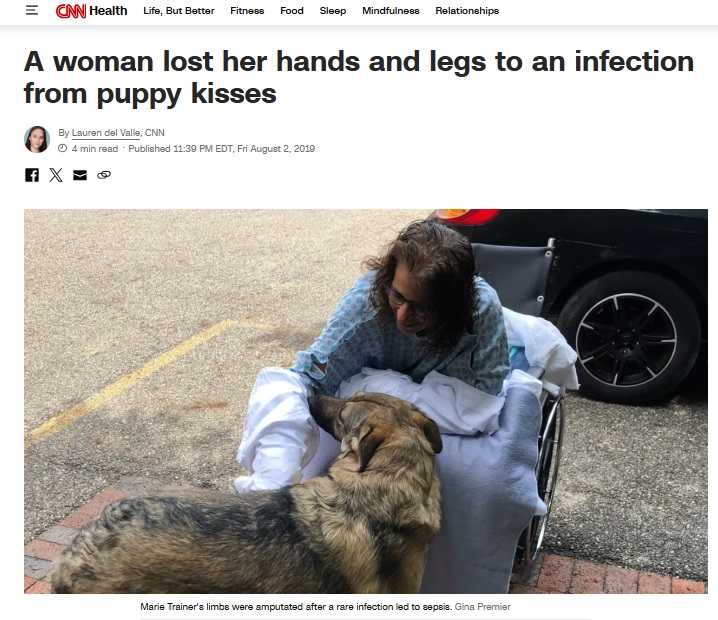Share article on X
The width and height of the screenshot is (718, 620).
(56, 175)
